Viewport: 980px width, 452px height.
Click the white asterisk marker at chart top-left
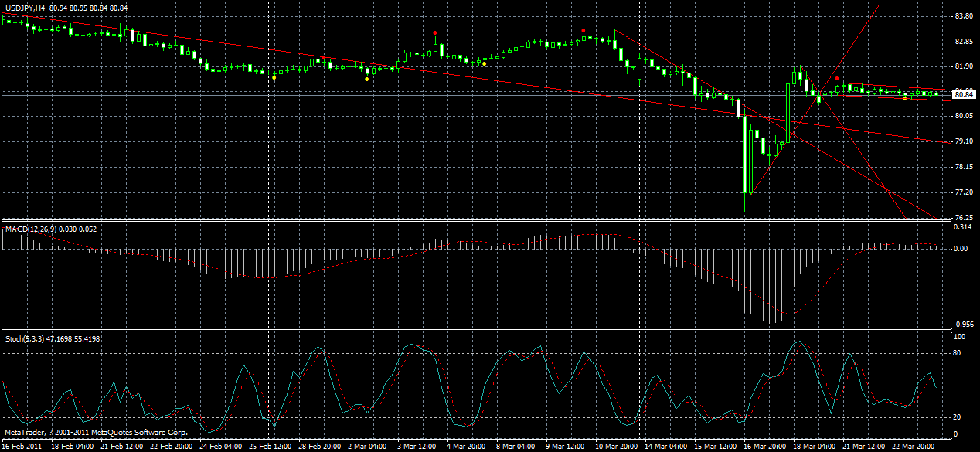point(8,22)
